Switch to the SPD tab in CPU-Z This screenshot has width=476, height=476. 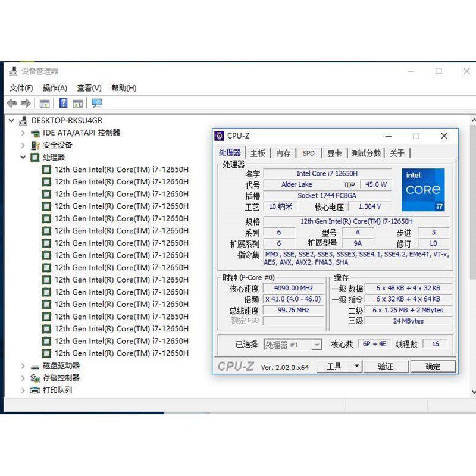coord(309,154)
